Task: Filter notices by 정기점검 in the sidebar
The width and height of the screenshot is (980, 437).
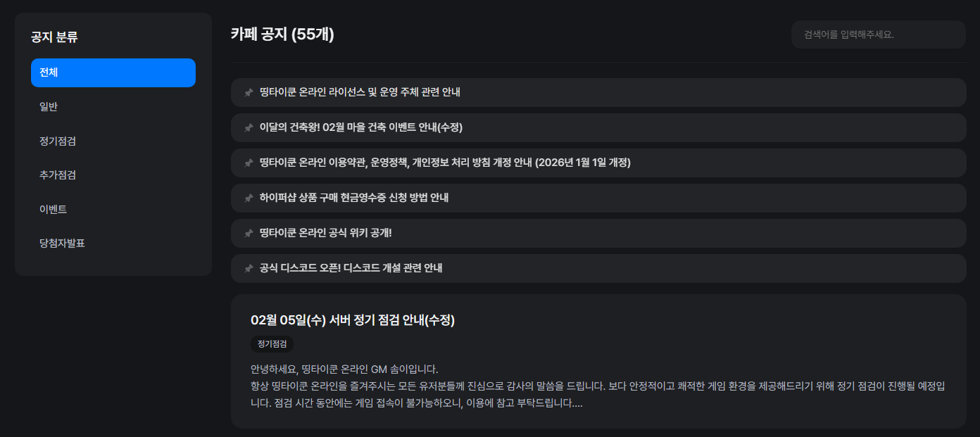Action: click(58, 141)
